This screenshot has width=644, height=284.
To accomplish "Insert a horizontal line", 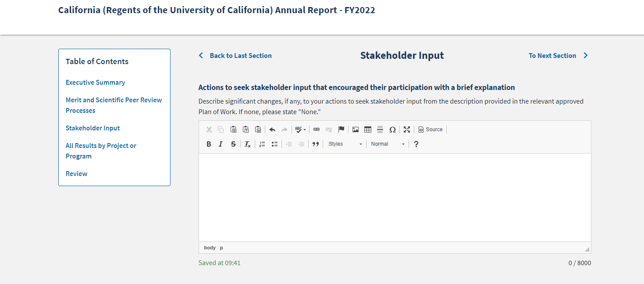I will tap(380, 129).
